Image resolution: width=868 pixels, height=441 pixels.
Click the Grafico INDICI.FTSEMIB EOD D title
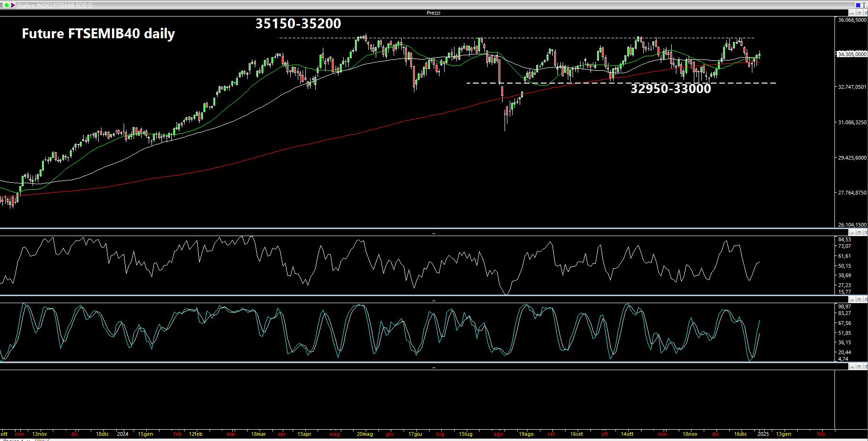[x=55, y=5]
